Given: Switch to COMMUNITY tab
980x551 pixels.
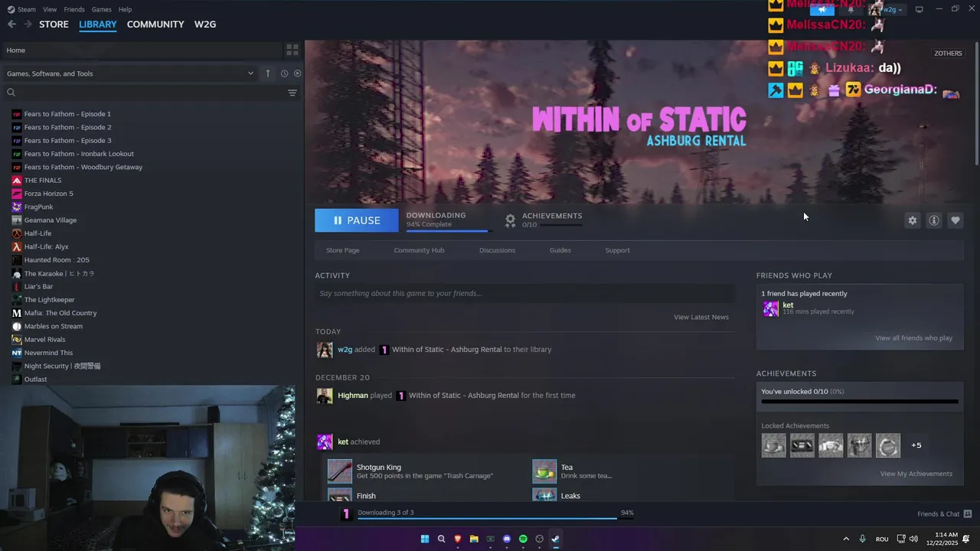Looking at the screenshot, I should click(x=155, y=24).
